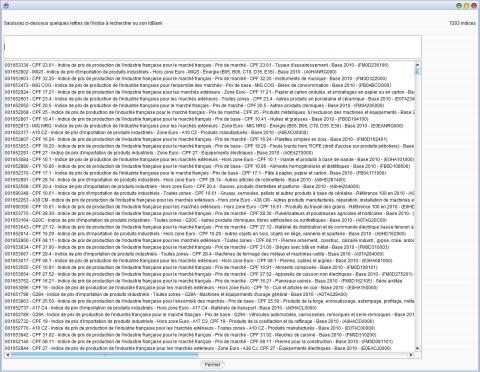Select row CPF 16.29 Autres objets en bois
The height and width of the screenshot is (372, 480).
point(209,234)
